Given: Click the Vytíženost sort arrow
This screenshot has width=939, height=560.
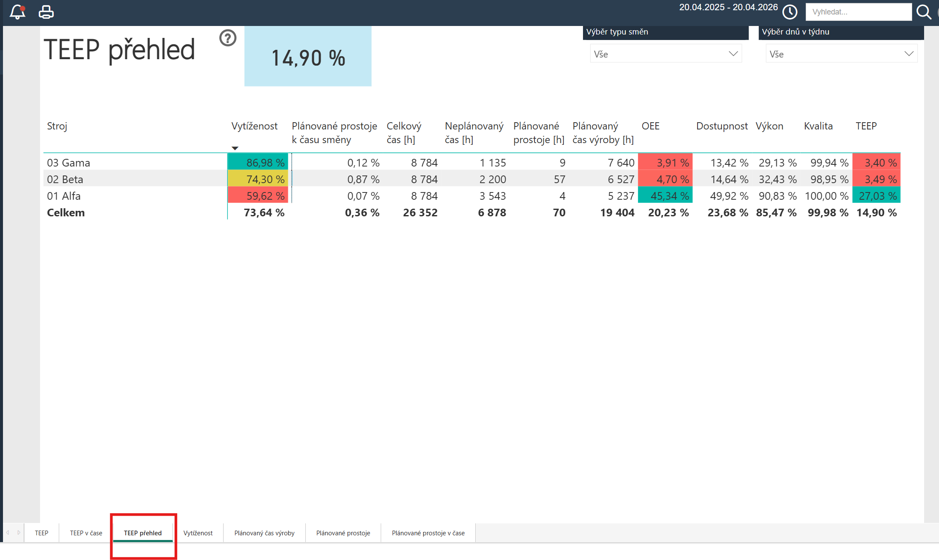Looking at the screenshot, I should [235, 148].
